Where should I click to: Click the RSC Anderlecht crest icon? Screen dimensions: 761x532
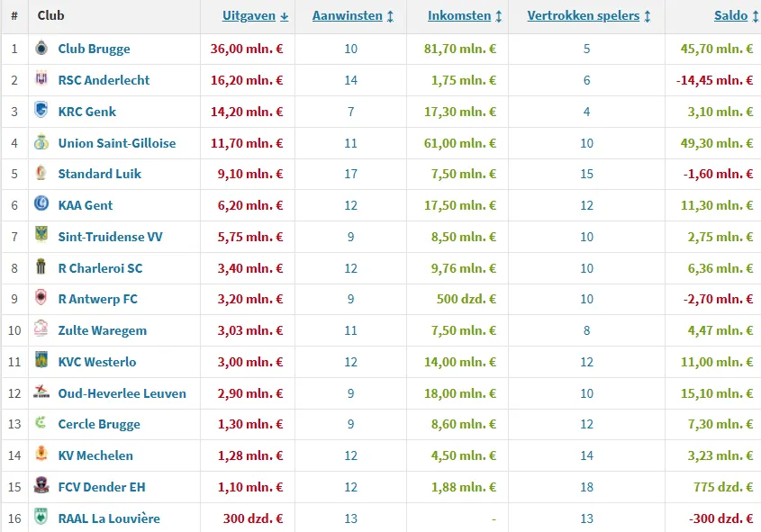coord(41,80)
